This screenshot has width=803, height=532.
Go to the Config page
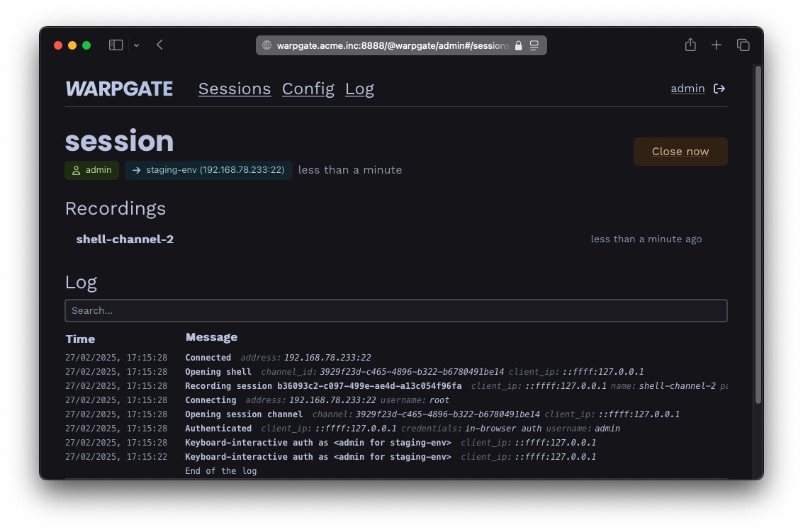308,89
